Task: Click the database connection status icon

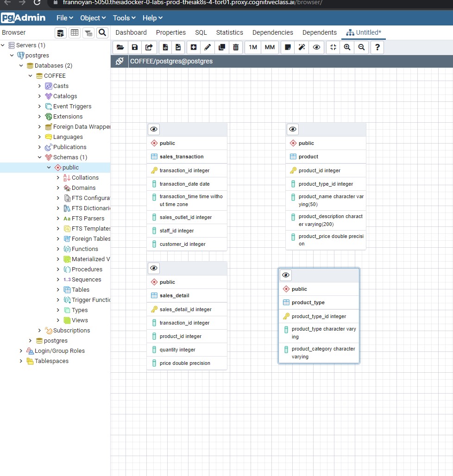Action: pyautogui.click(x=120, y=61)
